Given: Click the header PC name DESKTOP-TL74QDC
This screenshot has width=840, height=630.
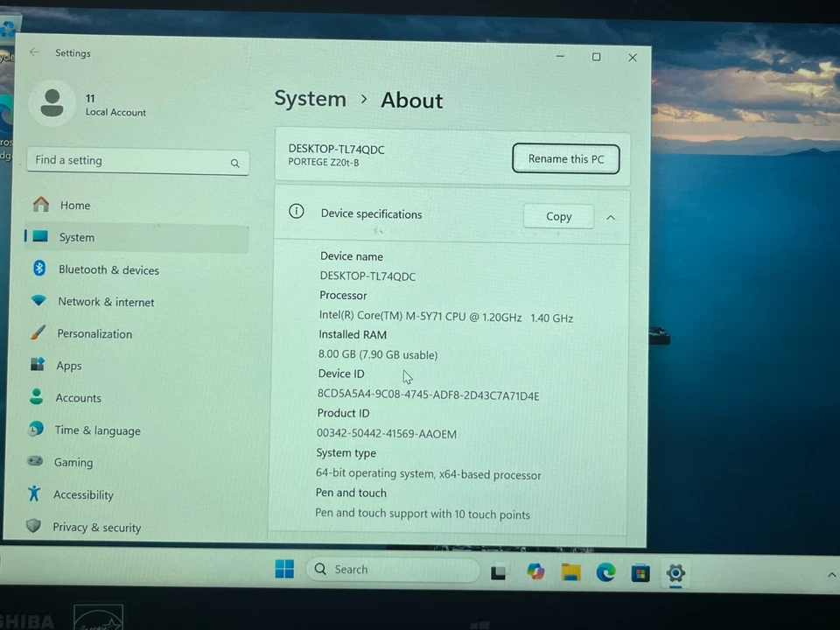Looking at the screenshot, I should tap(336, 150).
